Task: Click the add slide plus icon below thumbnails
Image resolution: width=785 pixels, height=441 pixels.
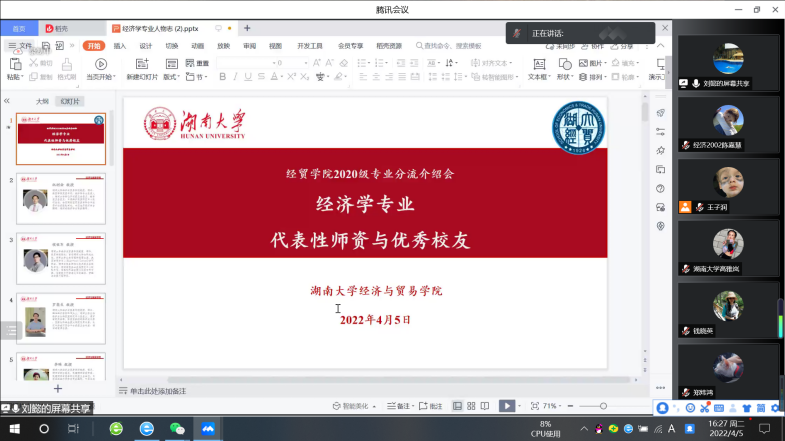Action: pyautogui.click(x=58, y=388)
